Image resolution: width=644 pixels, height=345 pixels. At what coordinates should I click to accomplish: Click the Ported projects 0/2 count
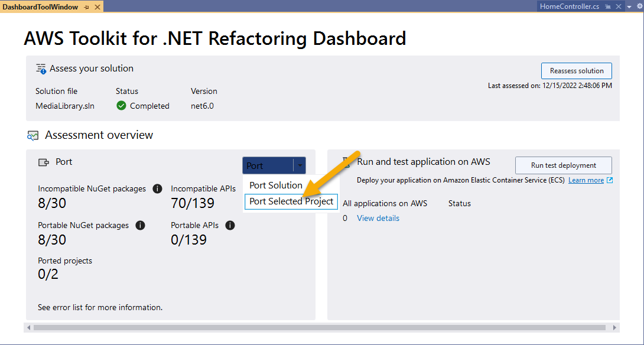click(x=48, y=274)
